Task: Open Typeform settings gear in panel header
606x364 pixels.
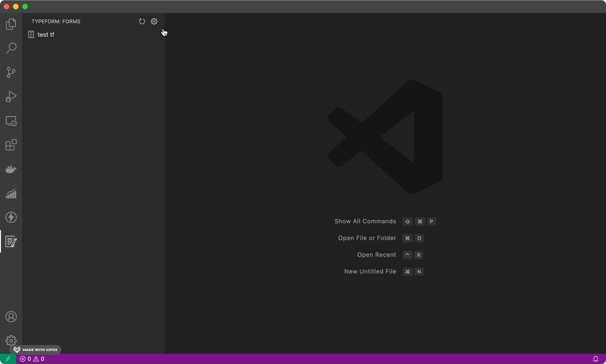Action: (154, 21)
